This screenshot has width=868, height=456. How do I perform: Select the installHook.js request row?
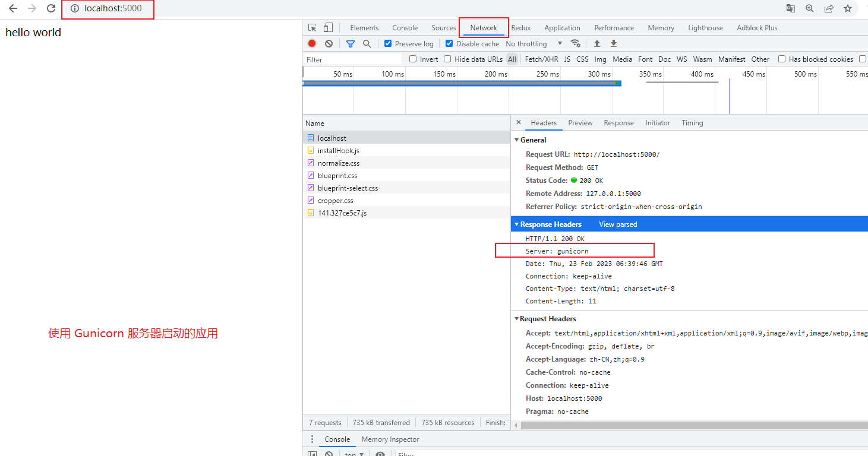(406, 150)
